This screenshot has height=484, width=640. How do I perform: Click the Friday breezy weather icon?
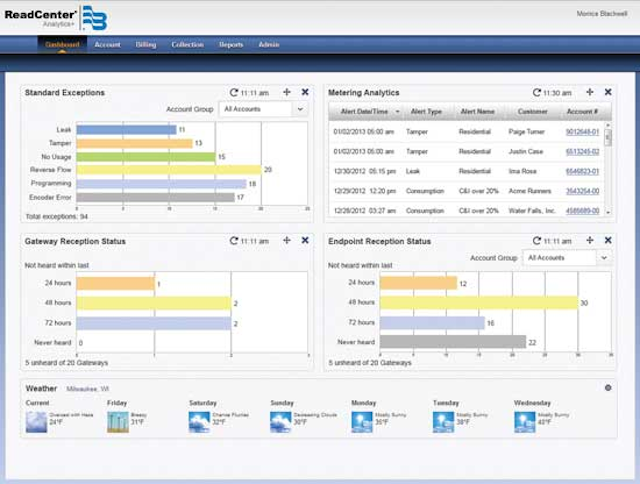point(118,422)
